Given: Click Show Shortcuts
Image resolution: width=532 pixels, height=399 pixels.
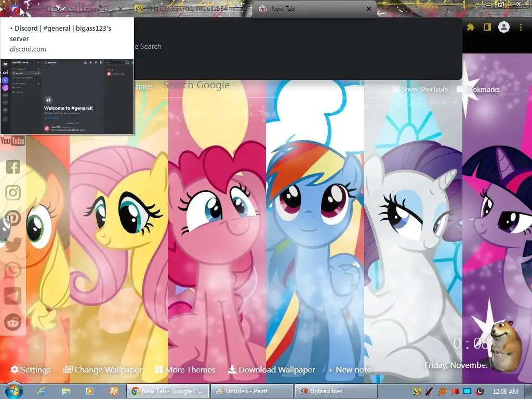Looking at the screenshot, I should click(420, 89).
